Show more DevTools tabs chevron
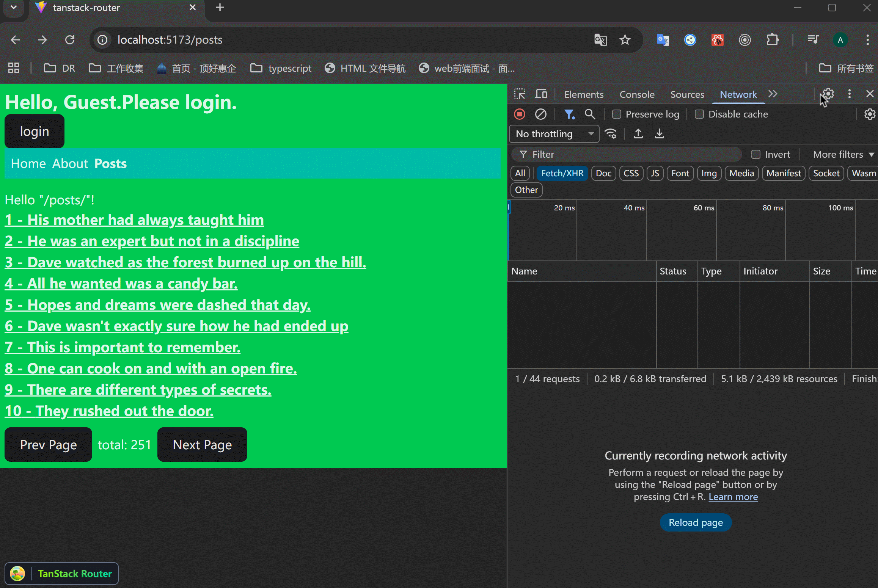The image size is (878, 588). pyautogui.click(x=773, y=94)
